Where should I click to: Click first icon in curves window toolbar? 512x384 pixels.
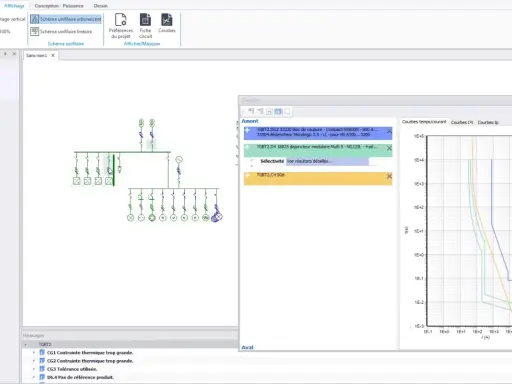[x=251, y=111]
